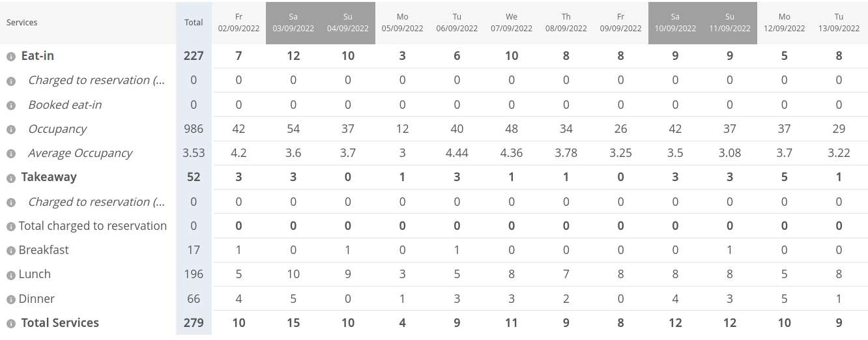Select the Eat-in row label

point(38,56)
